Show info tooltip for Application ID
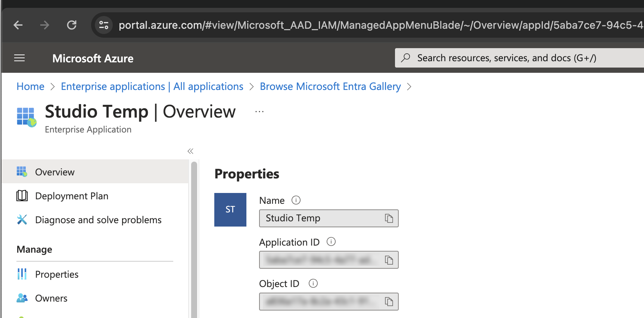This screenshot has height=318, width=644. click(331, 242)
